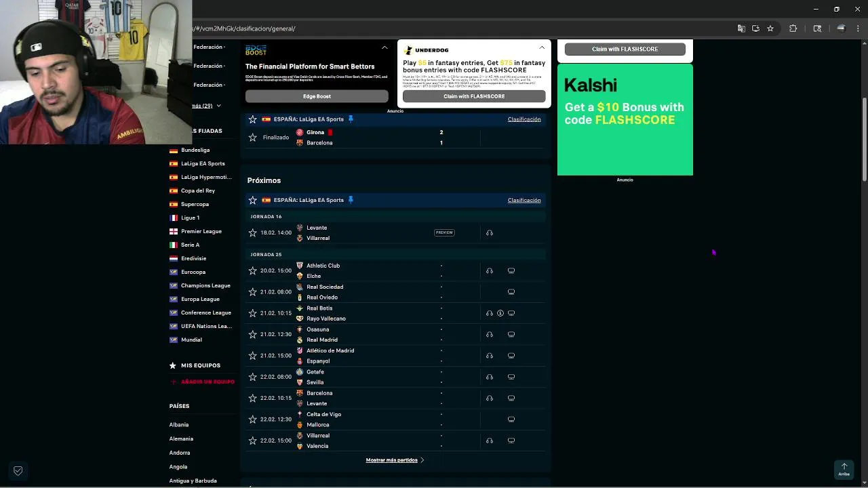Favorite the Girona vs Barcelona match
The height and width of the screenshot is (488, 868).
coord(253,138)
